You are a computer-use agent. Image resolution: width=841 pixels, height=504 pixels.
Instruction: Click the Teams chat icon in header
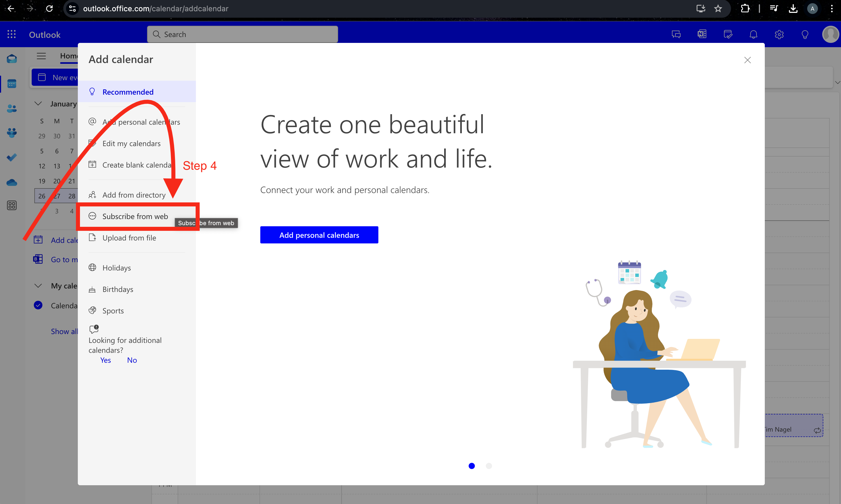676,34
